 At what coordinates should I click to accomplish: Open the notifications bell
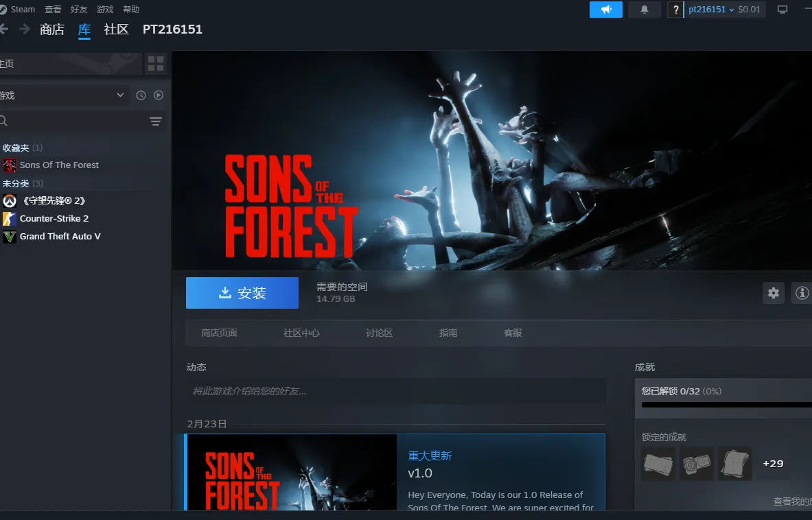(x=644, y=10)
